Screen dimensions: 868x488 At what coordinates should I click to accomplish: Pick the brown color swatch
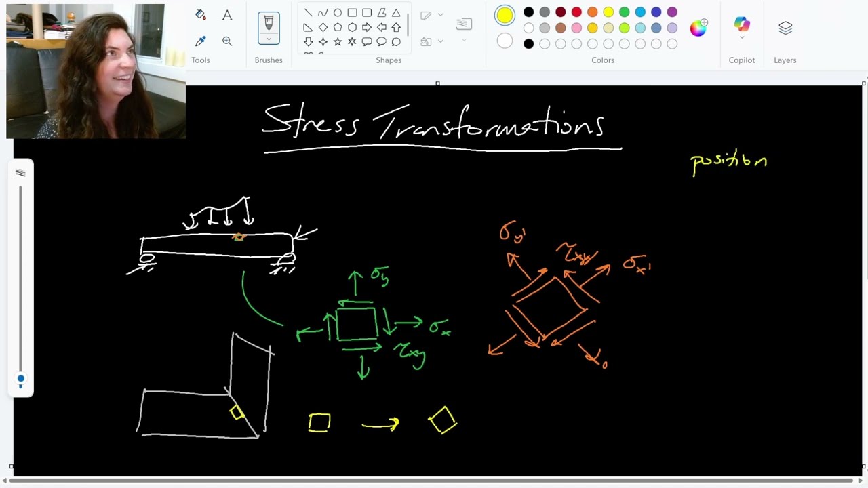click(561, 28)
